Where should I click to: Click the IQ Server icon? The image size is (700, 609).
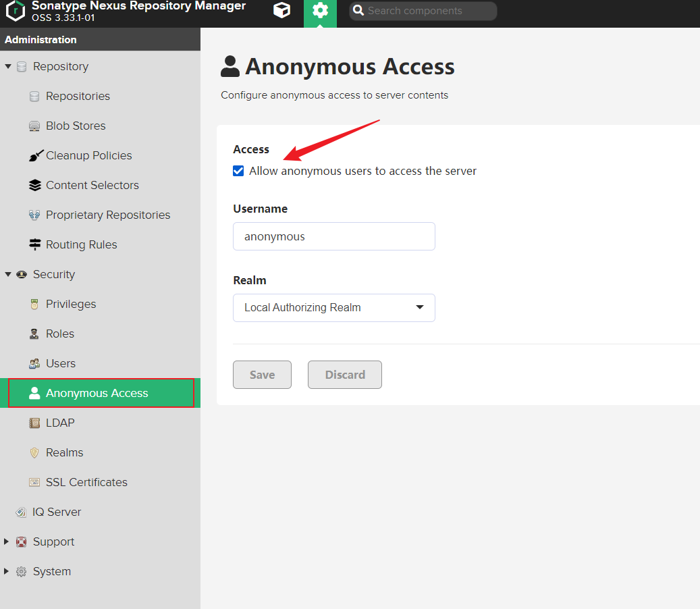click(x=21, y=512)
